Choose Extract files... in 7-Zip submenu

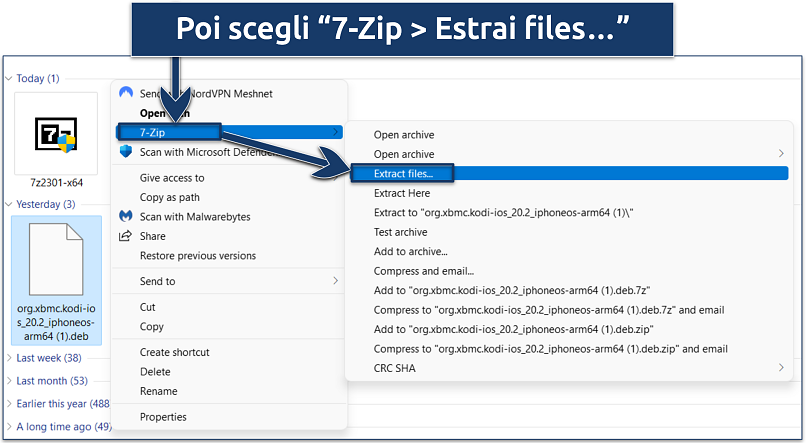[x=569, y=174]
